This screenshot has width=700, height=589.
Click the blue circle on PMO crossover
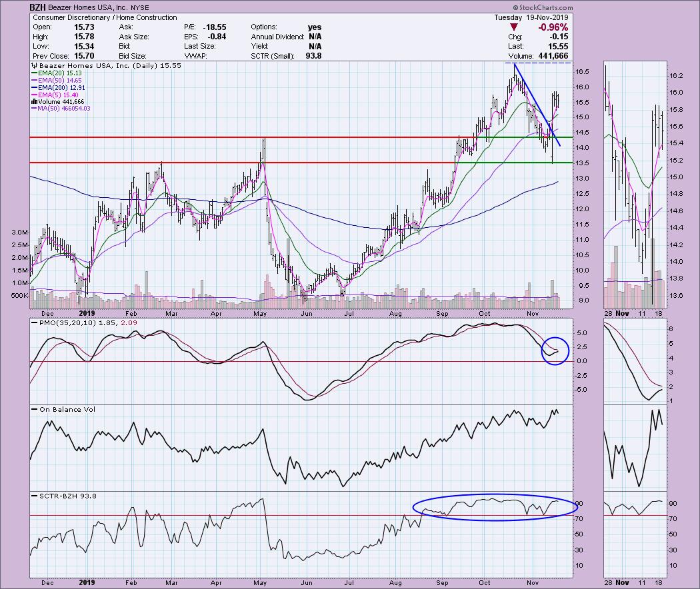click(555, 350)
